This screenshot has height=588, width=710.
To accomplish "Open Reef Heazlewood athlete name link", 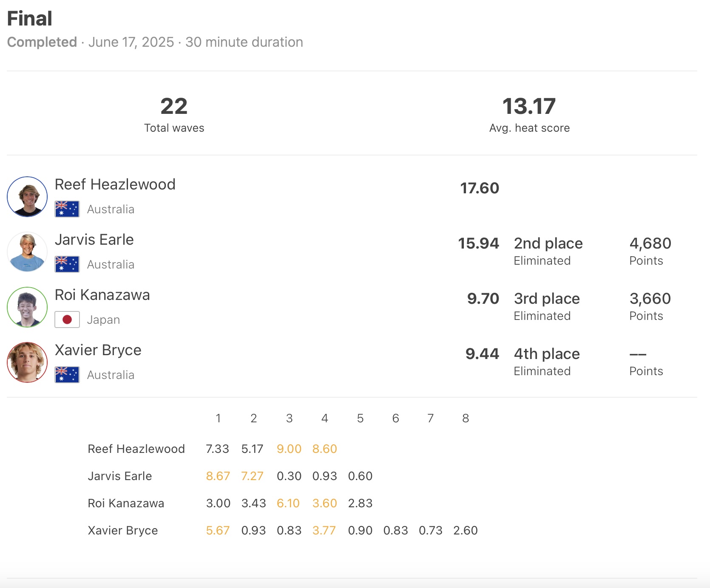I will pyautogui.click(x=115, y=184).
